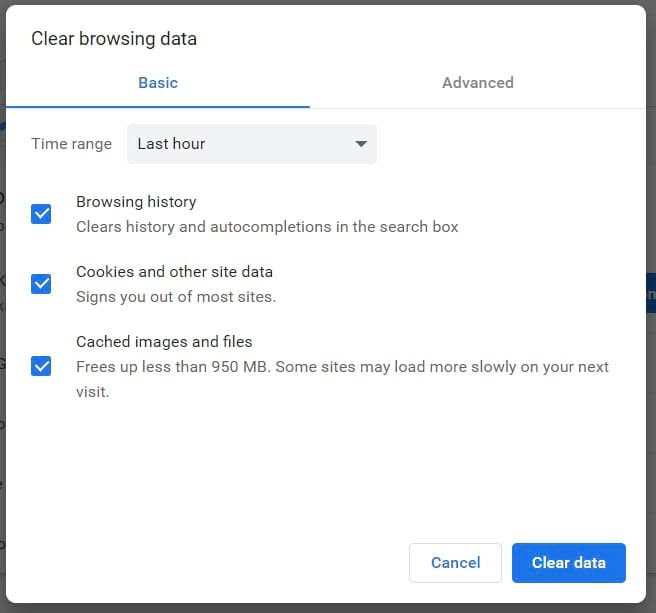This screenshot has height=613, width=656.
Task: Click the 'Time range' label
Action: 71,144
